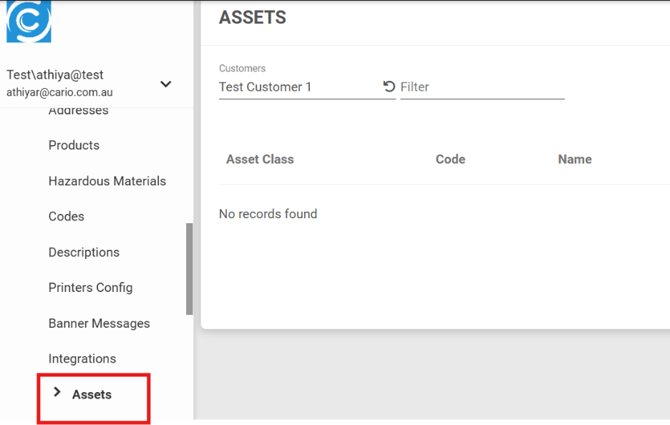
Task: Open Addresses in the sidebar
Action: (78, 111)
